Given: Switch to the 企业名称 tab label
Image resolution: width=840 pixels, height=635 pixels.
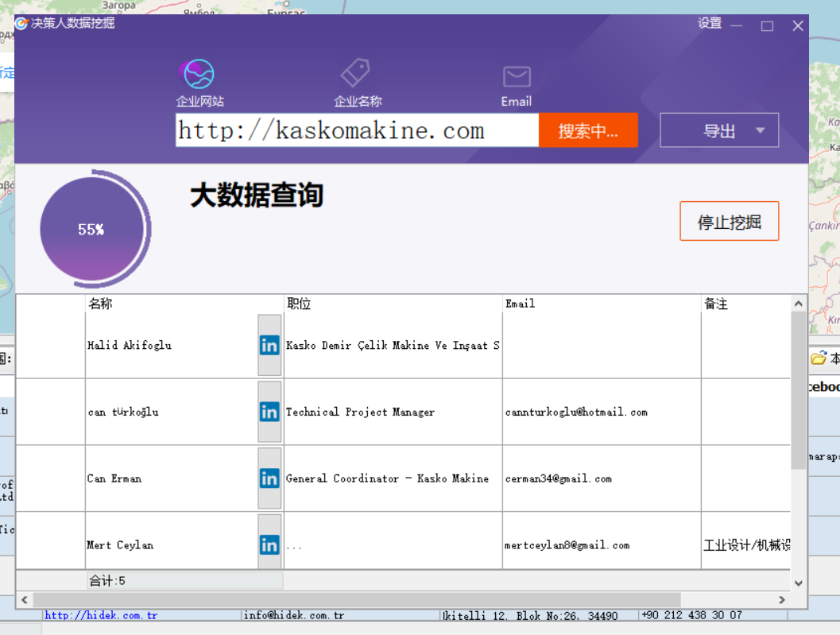Looking at the screenshot, I should click(358, 101).
